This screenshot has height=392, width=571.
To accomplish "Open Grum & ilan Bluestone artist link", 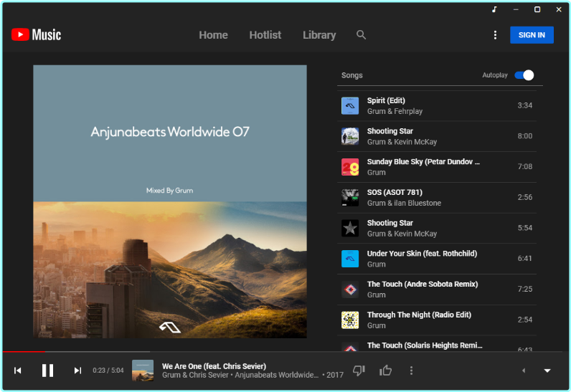I will 404,203.
